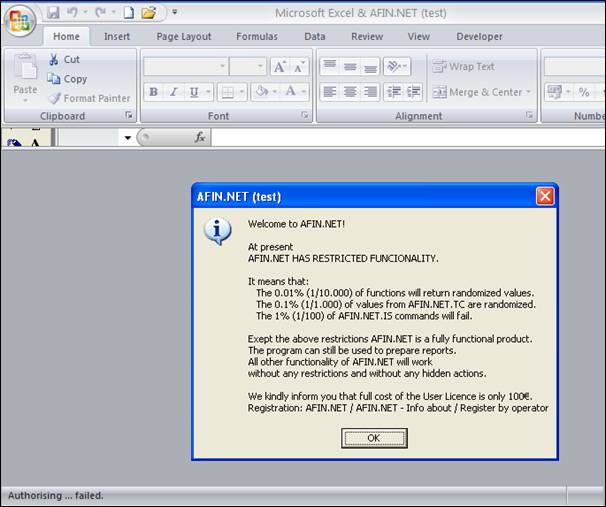Click Save icon in Quick Access Toolbar

pos(53,13)
